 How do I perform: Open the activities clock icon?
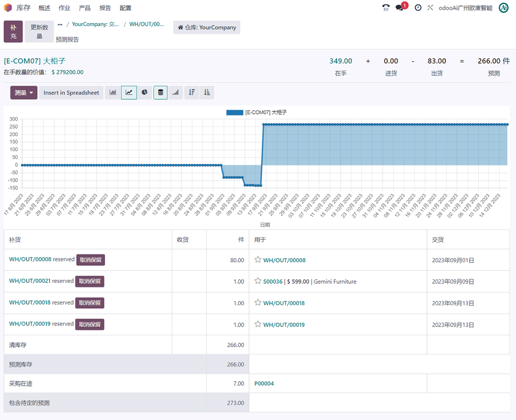418,8
